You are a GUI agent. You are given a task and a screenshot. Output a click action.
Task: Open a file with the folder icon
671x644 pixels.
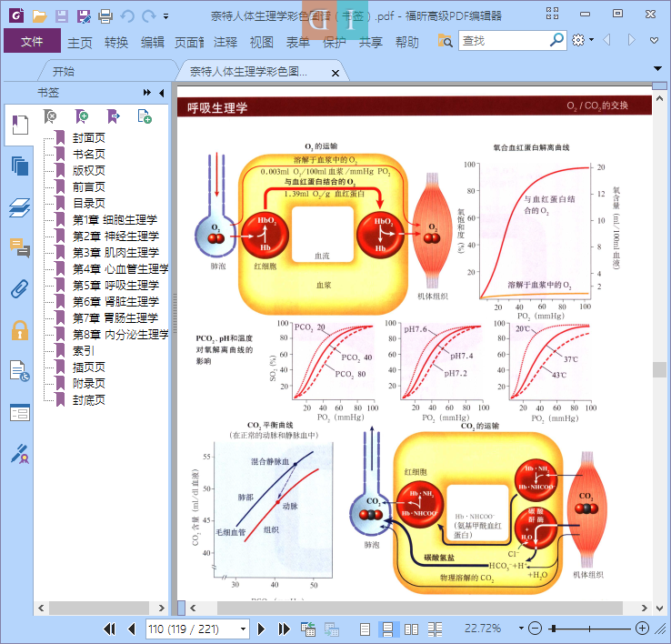pos(39,16)
